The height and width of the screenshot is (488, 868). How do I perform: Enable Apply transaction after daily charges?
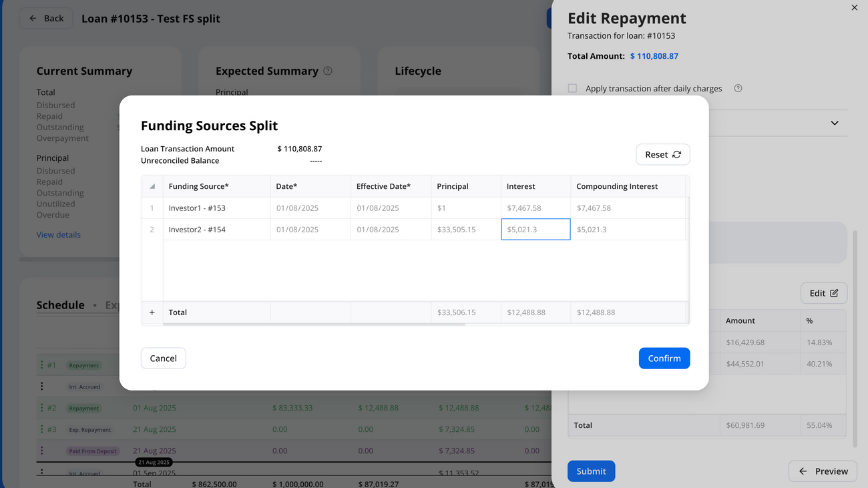click(572, 88)
